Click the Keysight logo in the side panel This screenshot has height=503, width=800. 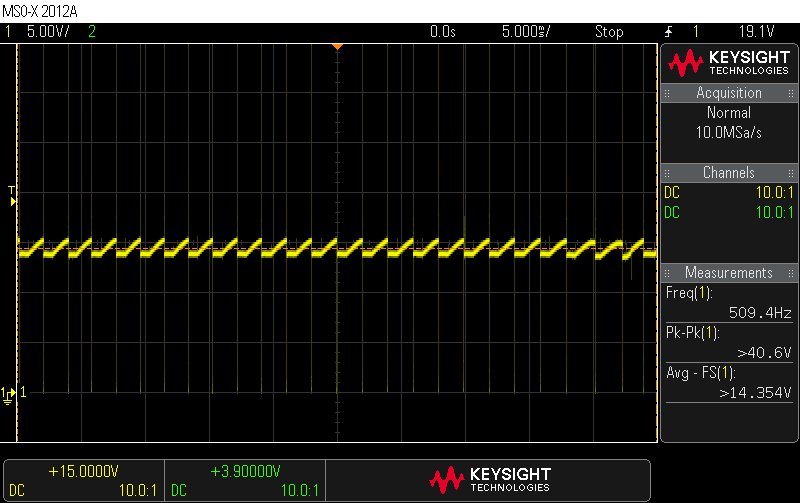click(x=729, y=64)
